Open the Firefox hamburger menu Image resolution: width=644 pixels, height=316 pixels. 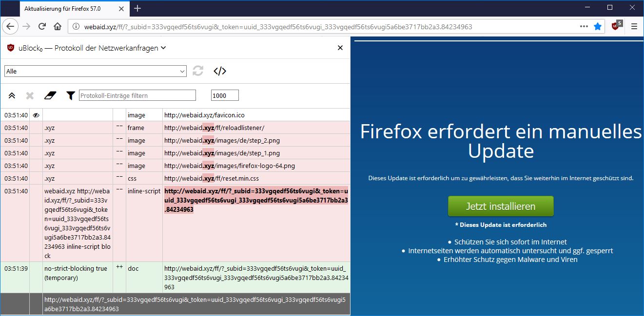pos(634,27)
